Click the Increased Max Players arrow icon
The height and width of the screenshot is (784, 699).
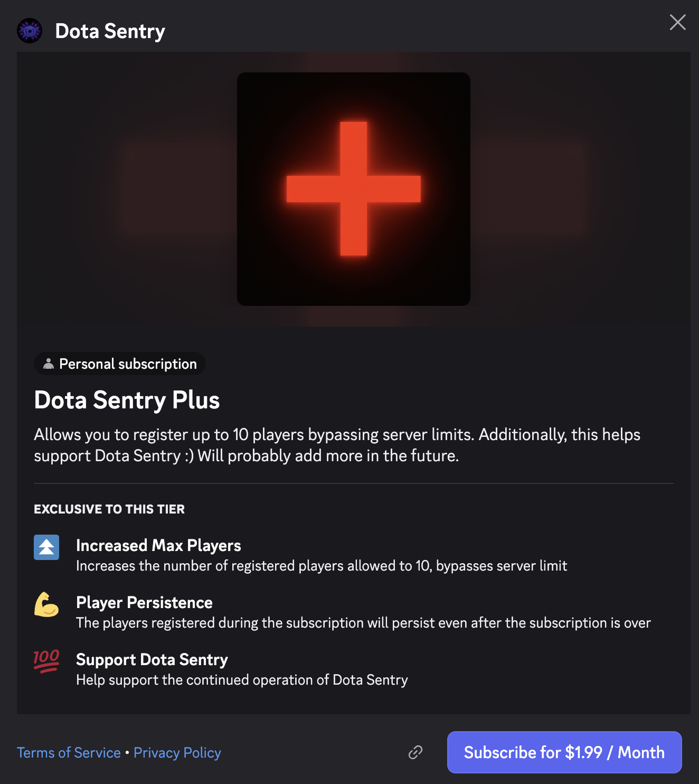click(46, 547)
